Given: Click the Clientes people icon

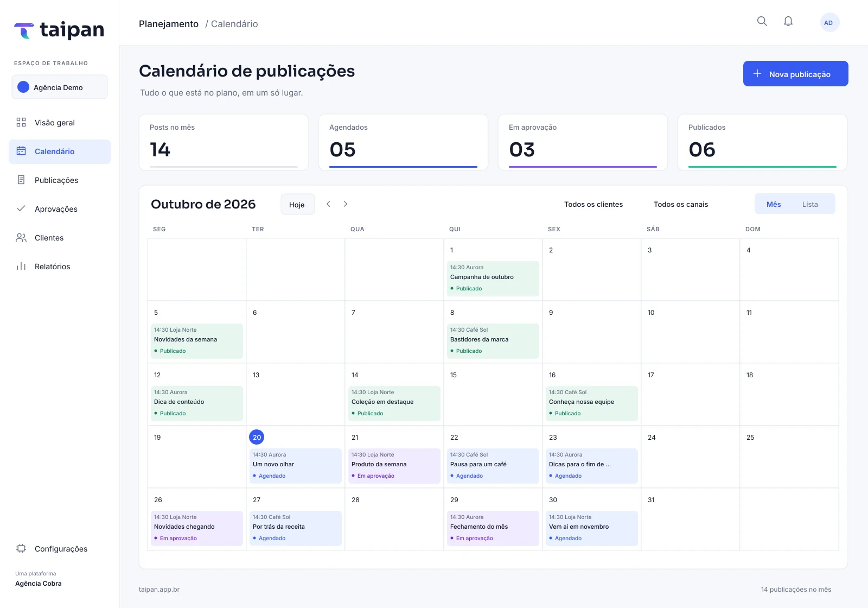Looking at the screenshot, I should 21,237.
